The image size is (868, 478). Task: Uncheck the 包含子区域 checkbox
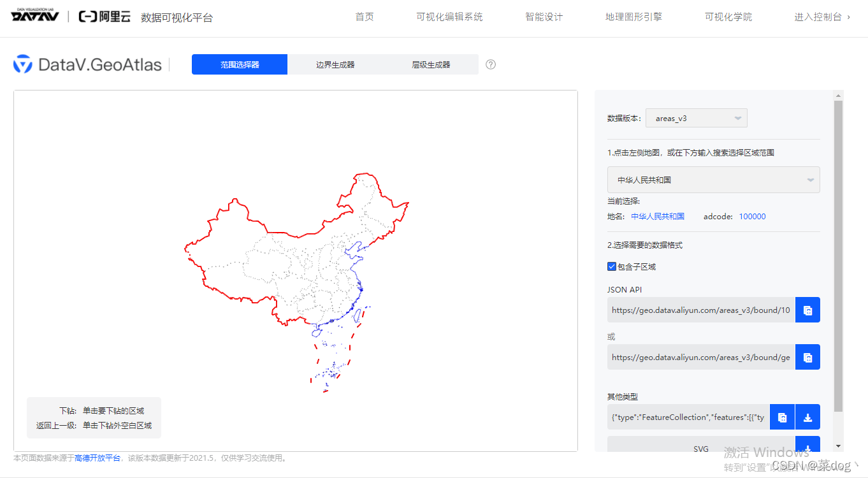611,266
